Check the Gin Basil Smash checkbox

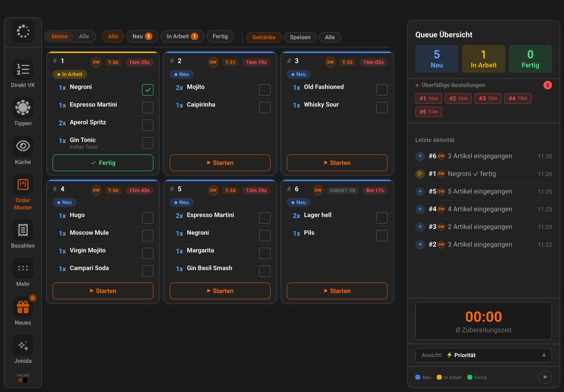[265, 271]
